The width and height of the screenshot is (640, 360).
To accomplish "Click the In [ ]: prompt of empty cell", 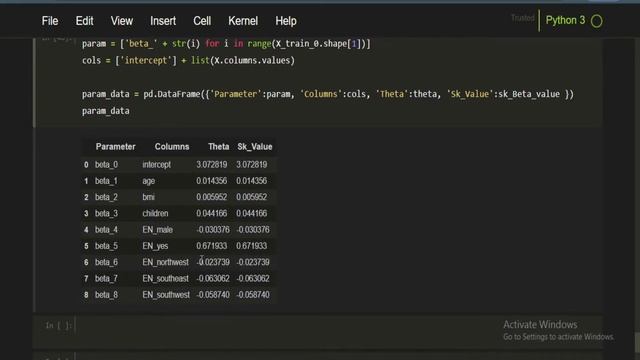I will (58, 325).
